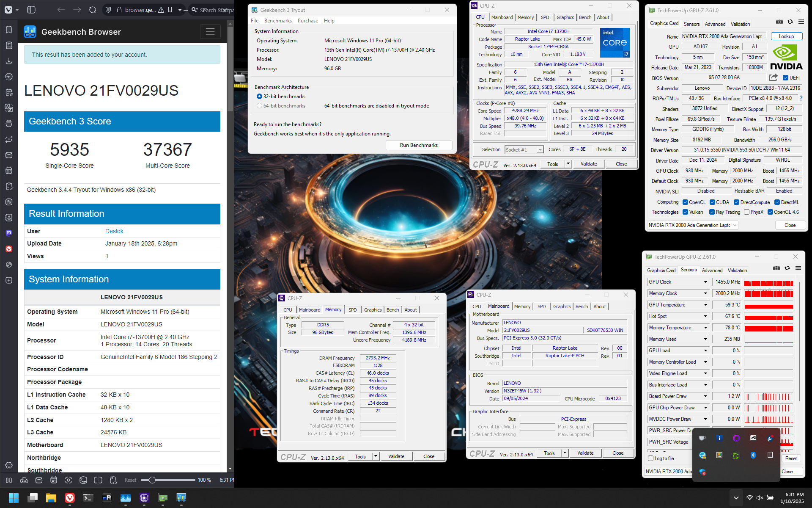Click tile tabs icon in Vivaldi status bar
This screenshot has width=812, height=508.
(98, 480)
